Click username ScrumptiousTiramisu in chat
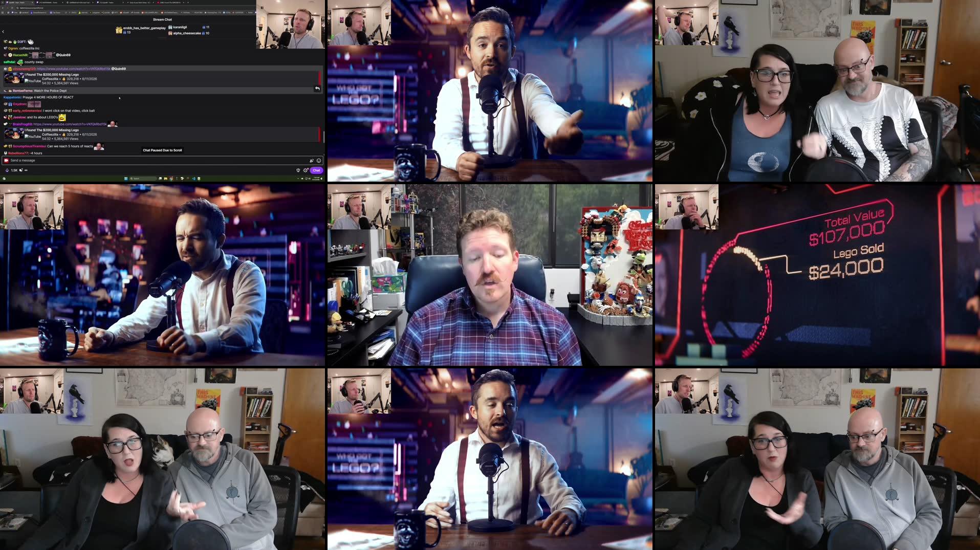The image size is (980, 550). point(29,146)
